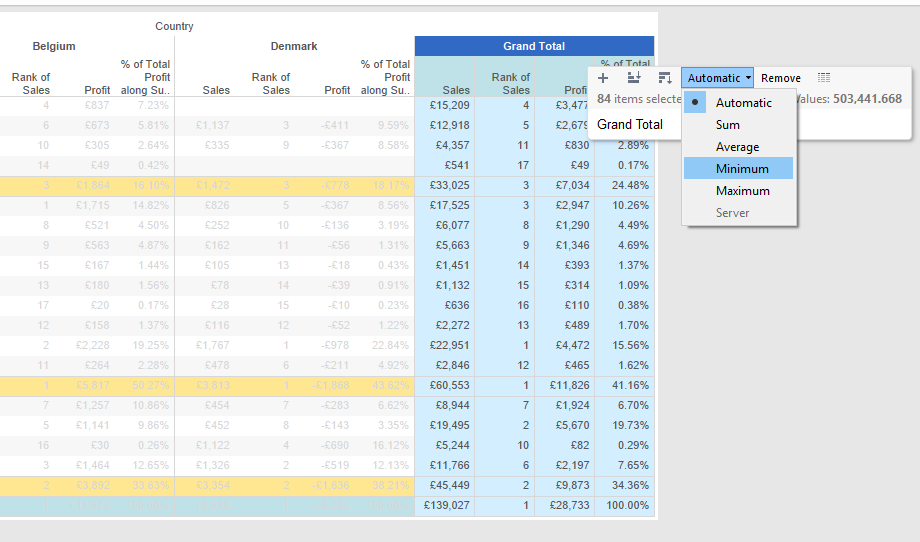Click the sort descending icon
Viewport: 920px width, 542px height.
(x=665, y=78)
